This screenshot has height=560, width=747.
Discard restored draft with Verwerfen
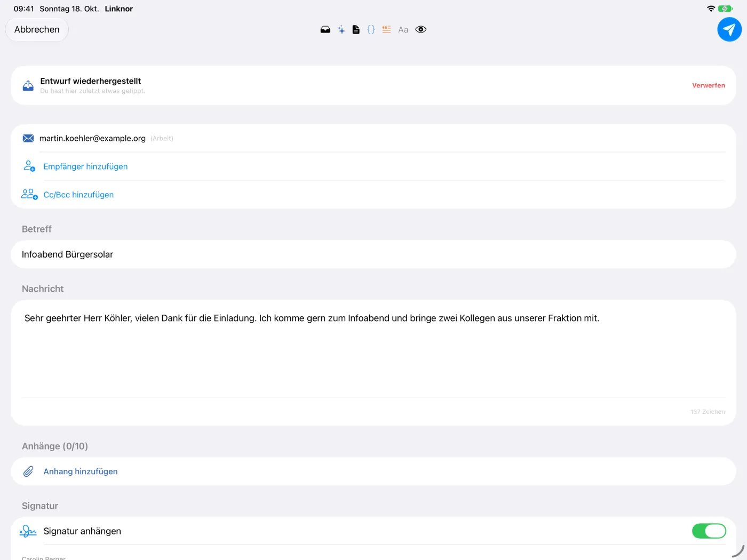pyautogui.click(x=709, y=85)
